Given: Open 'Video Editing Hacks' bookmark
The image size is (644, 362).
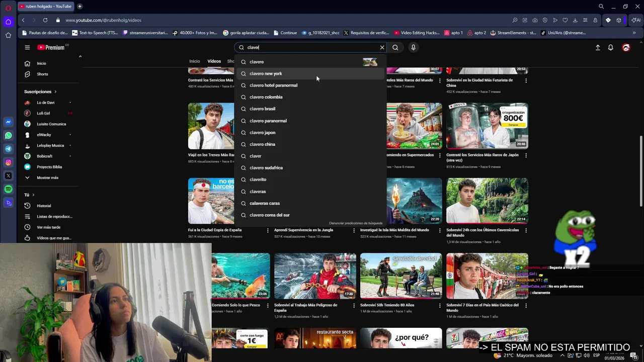Looking at the screenshot, I should tap(417, 33).
